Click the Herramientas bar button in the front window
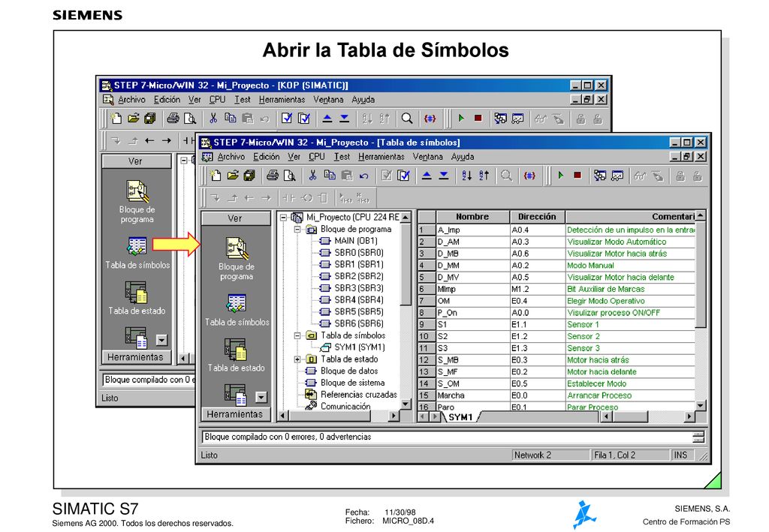Viewport: 769px width, 532px height. (235, 414)
